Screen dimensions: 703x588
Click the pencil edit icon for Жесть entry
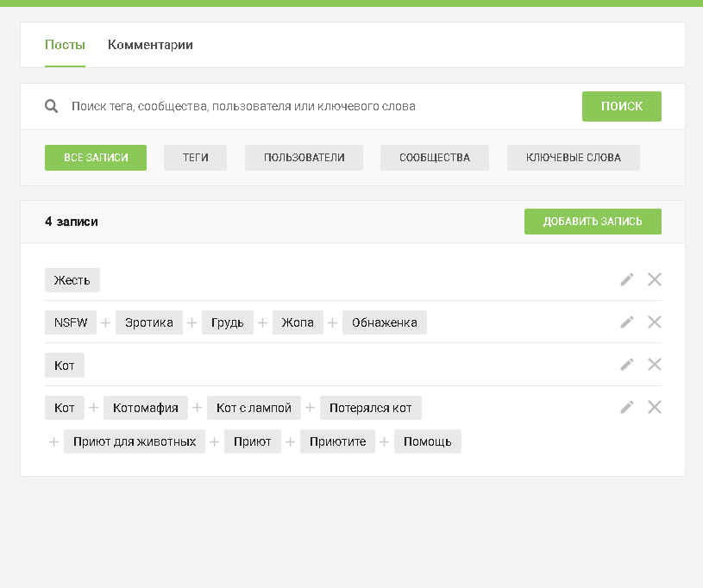click(627, 279)
